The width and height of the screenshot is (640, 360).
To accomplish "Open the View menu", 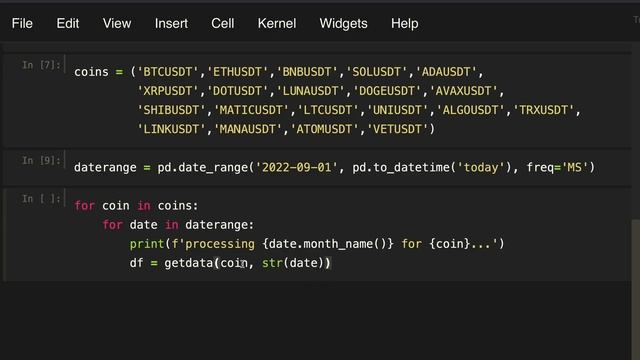I will coord(117,24).
